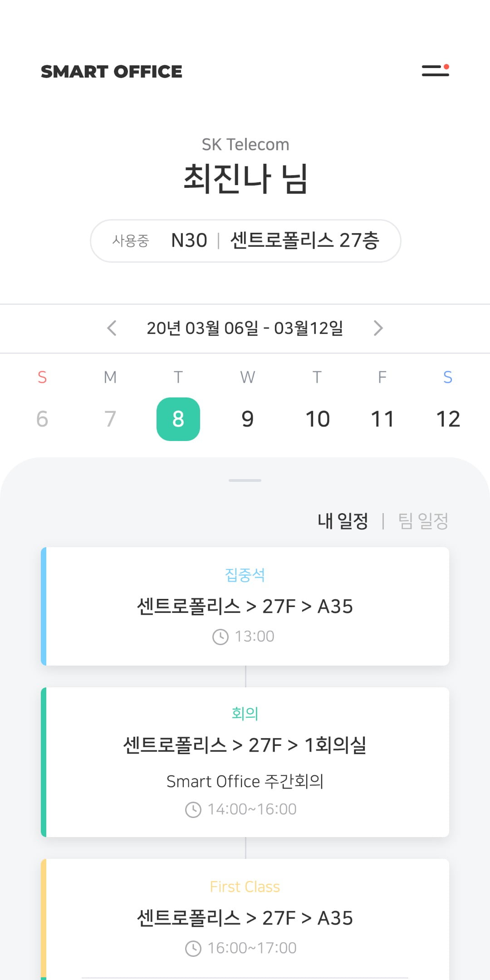Select Saturday 12 in the calendar
This screenshot has width=490, height=980.
click(448, 419)
